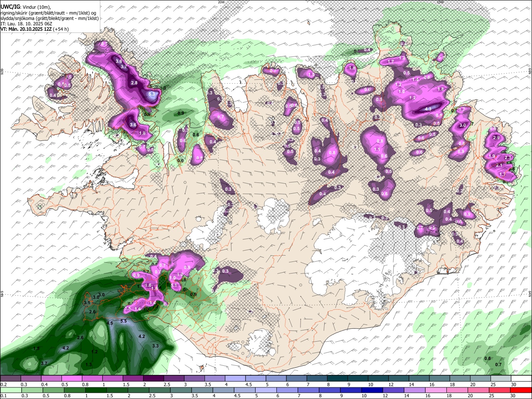Viewport: 532px width, 399px height.
Task: Click the 1.9 snowfall value in the east
Action: point(492,156)
